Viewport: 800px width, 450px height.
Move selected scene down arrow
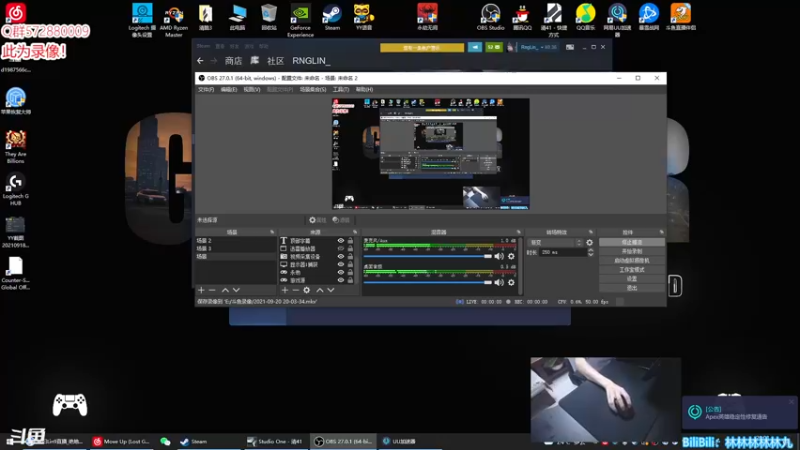[236, 290]
